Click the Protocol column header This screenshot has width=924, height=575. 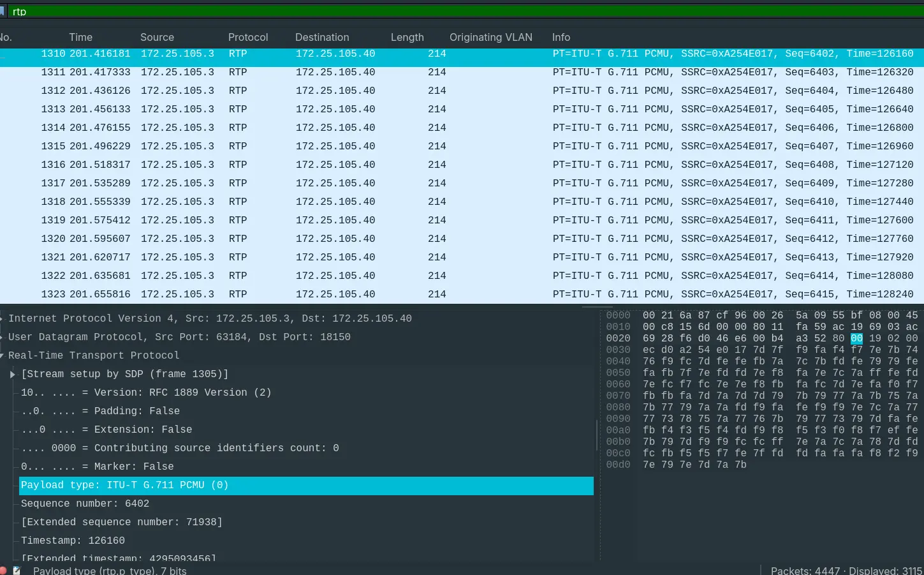pos(248,37)
